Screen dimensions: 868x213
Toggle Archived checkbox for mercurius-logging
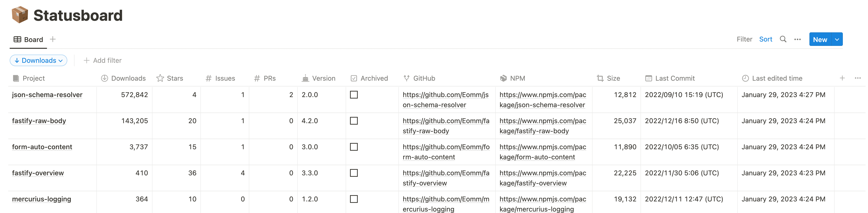[x=354, y=199]
